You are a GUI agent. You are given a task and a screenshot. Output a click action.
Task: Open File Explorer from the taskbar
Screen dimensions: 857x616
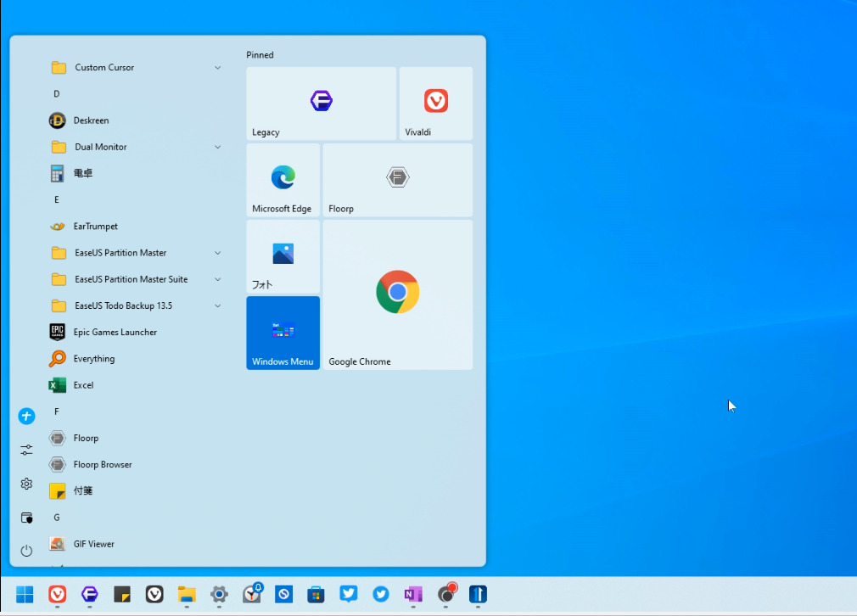click(x=187, y=594)
